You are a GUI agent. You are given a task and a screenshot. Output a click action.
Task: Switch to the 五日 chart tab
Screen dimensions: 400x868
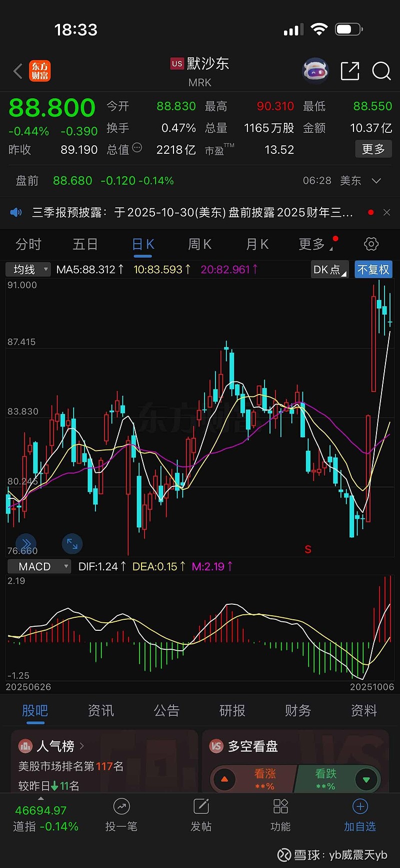(x=85, y=244)
